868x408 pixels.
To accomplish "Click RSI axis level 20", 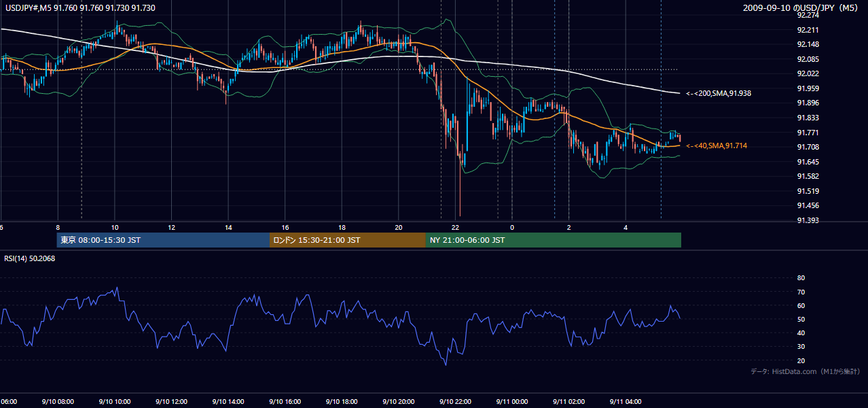I will [801, 360].
